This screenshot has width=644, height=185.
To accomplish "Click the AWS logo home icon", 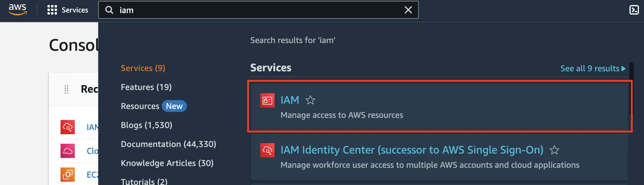I will [18, 10].
